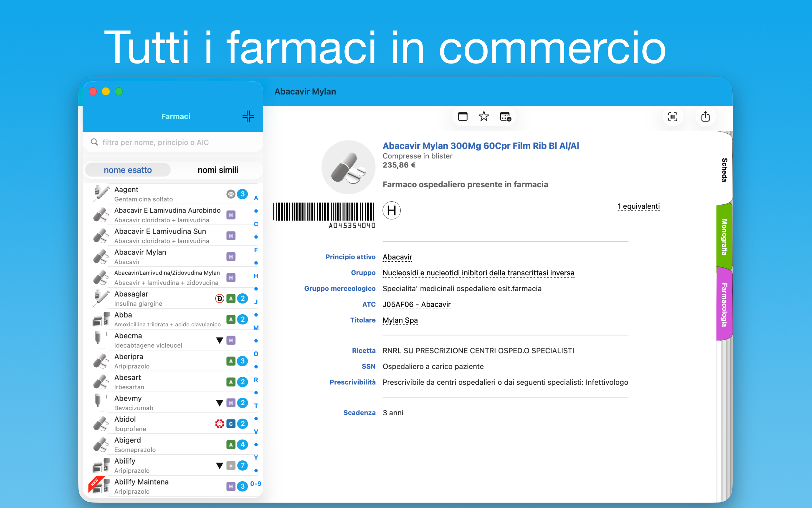Click the grid collapse icon beside Farmaci

click(248, 116)
